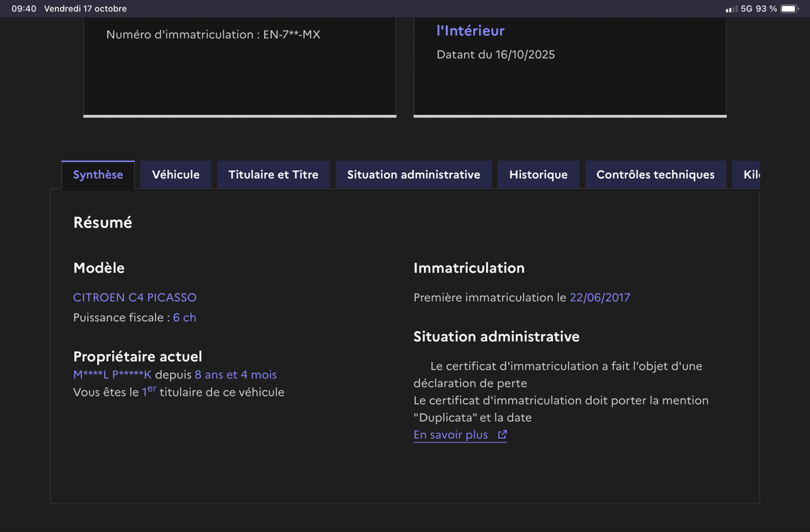
Task: Click the l'Intérieur heading link
Action: (470, 30)
